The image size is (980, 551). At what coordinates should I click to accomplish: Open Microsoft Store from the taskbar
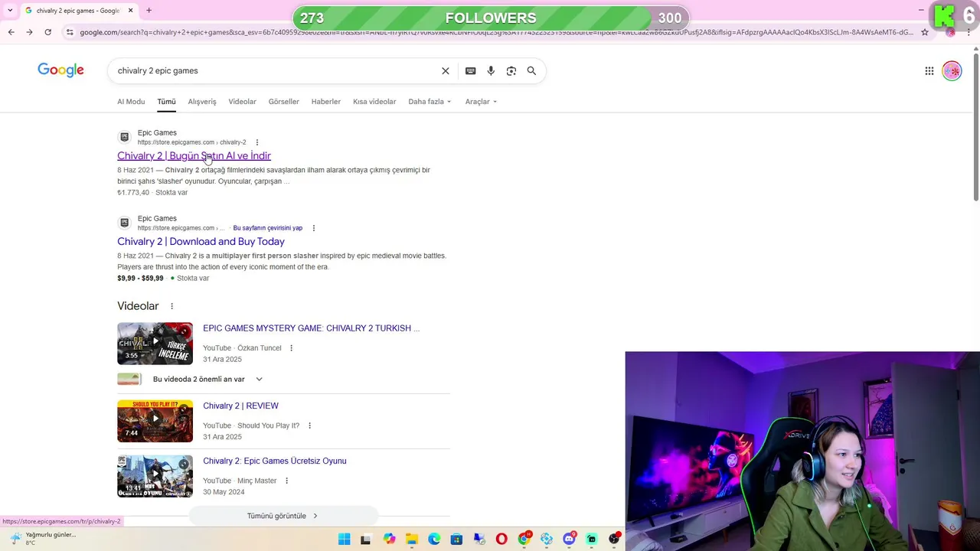click(x=456, y=540)
